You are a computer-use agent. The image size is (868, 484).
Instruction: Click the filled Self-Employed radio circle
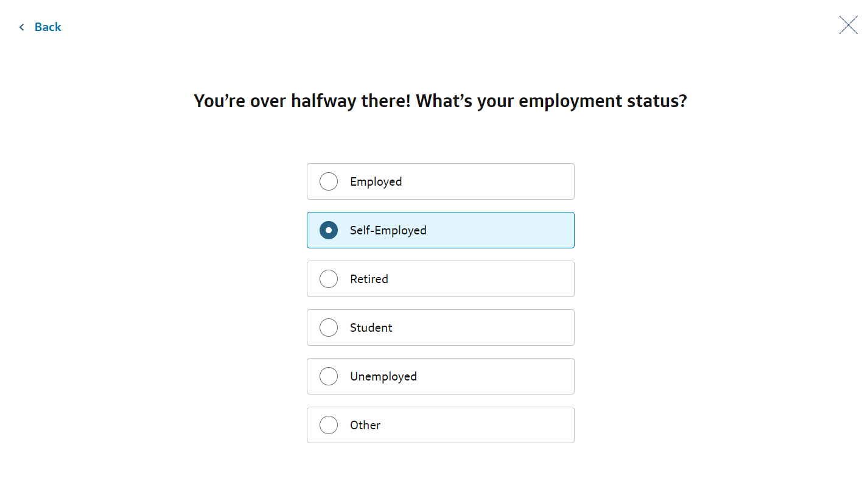329,230
